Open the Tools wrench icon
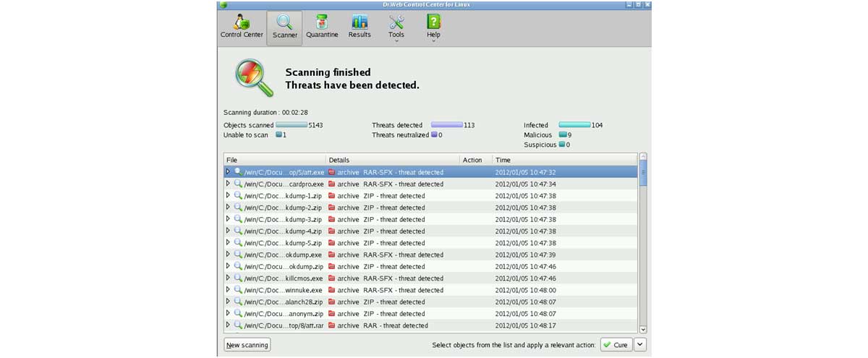 [396, 22]
